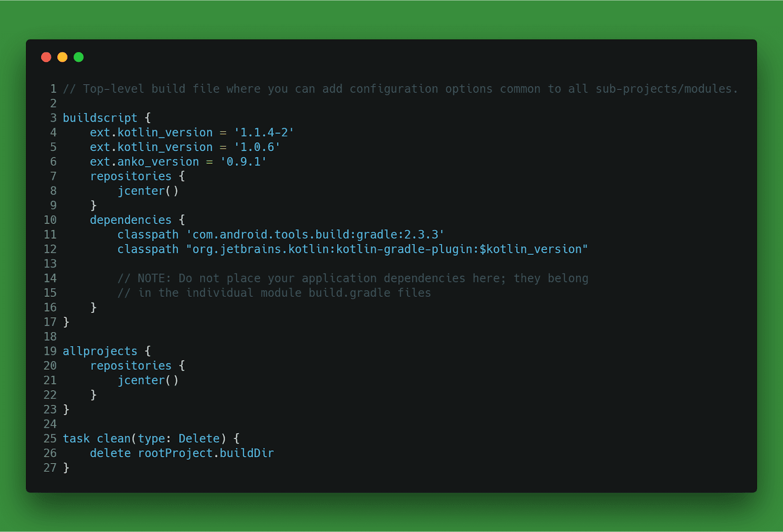
Task: Click the green maximize dot
Action: pyautogui.click(x=78, y=57)
